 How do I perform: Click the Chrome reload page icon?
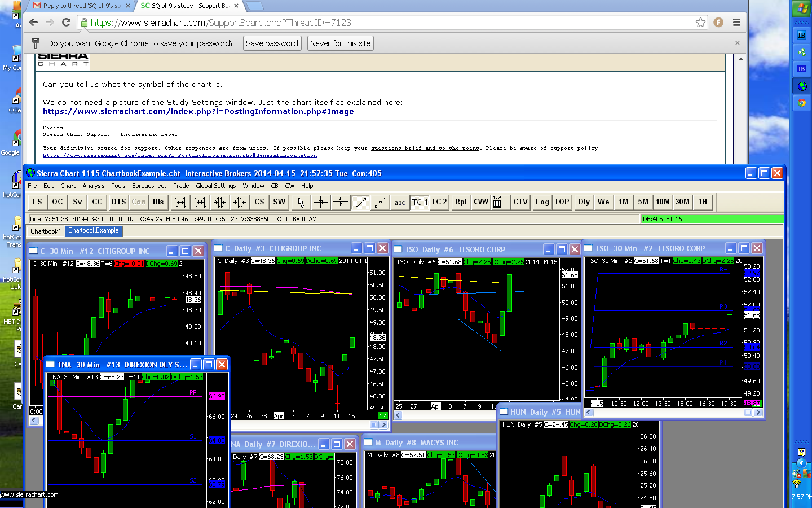(x=66, y=23)
